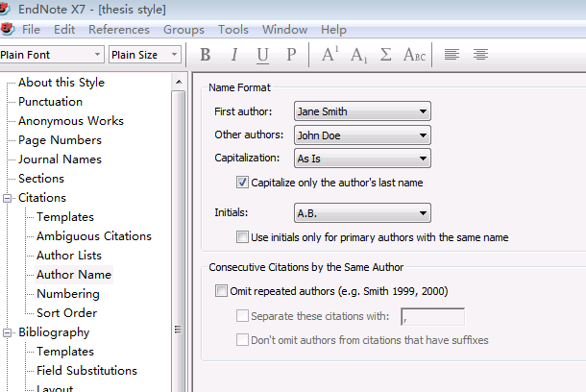Viewport: 586px width, 392px height.
Task: Select About this Style in tree
Action: tap(61, 83)
